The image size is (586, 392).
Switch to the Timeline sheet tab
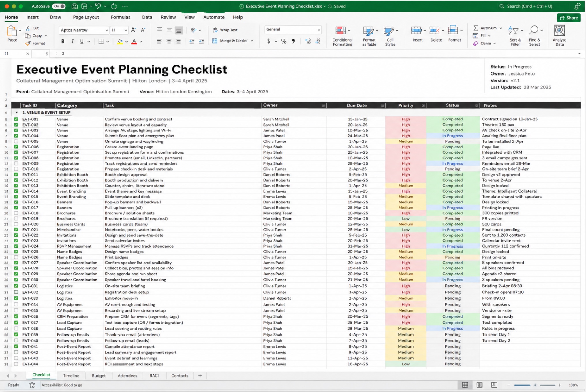pos(71,376)
